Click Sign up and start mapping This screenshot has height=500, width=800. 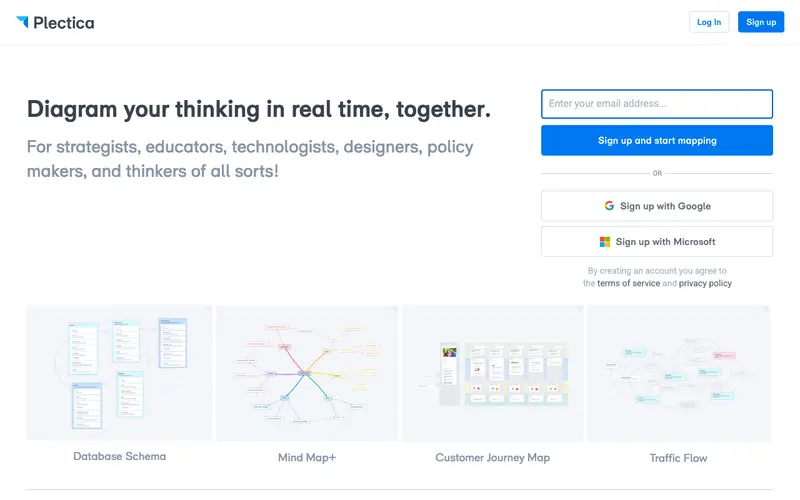(x=657, y=140)
